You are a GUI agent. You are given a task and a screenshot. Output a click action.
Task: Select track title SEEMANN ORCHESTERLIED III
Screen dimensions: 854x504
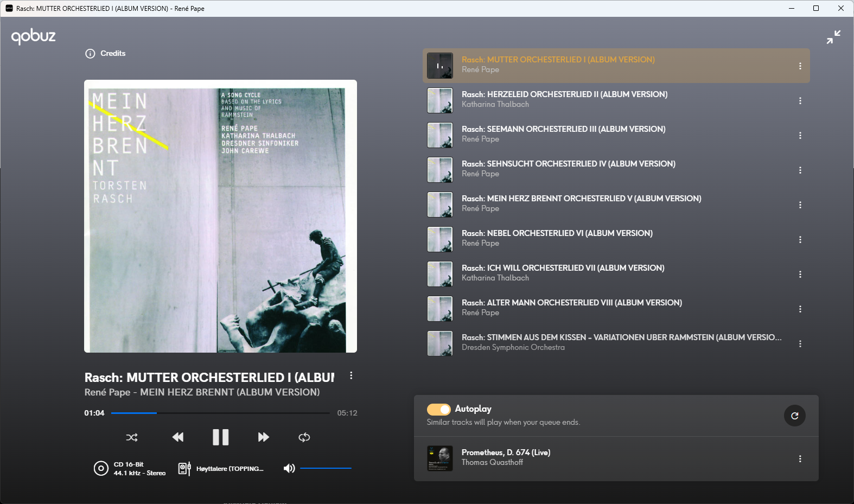coord(564,129)
